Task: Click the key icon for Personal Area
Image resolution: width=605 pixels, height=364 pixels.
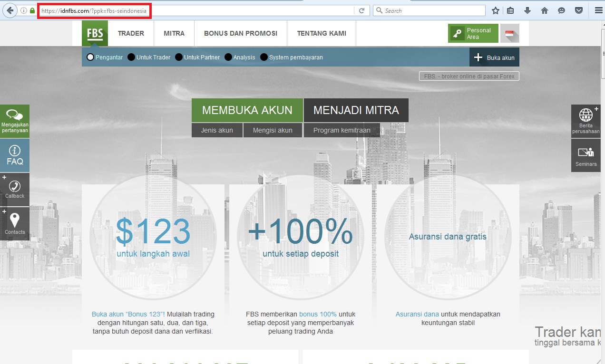Action: 458,34
